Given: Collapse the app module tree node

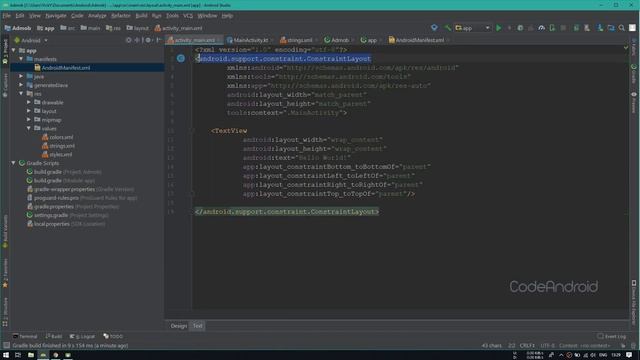Looking at the screenshot, I should (13, 50).
